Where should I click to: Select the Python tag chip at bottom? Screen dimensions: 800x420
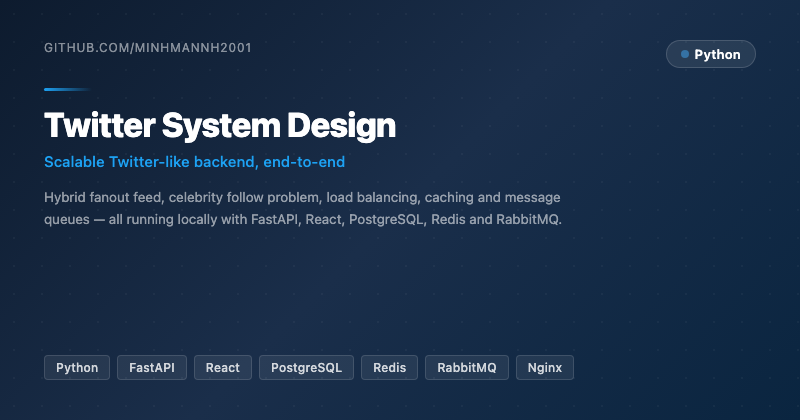(77, 367)
